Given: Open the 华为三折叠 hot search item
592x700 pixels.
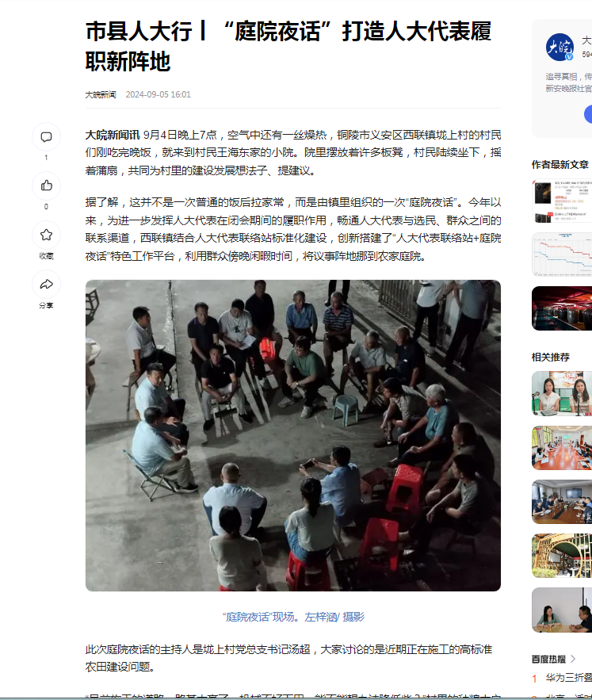Looking at the screenshot, I should tap(568, 678).
